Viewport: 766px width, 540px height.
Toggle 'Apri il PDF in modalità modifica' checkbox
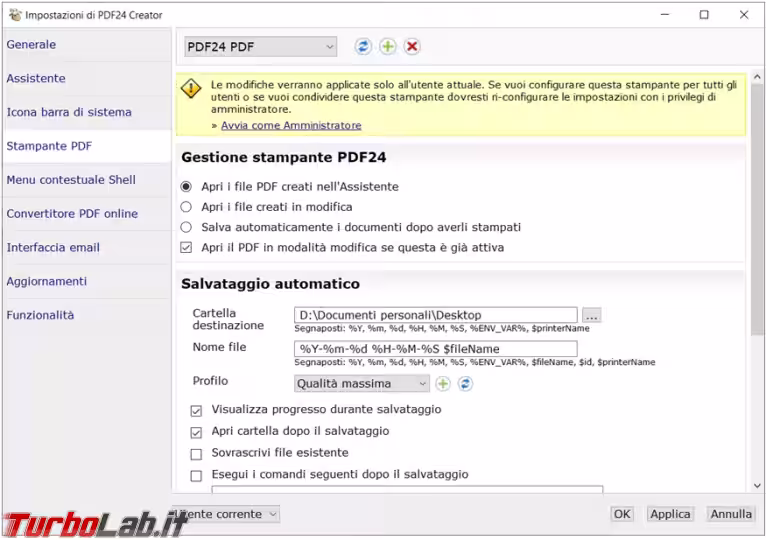pyautogui.click(x=186, y=248)
